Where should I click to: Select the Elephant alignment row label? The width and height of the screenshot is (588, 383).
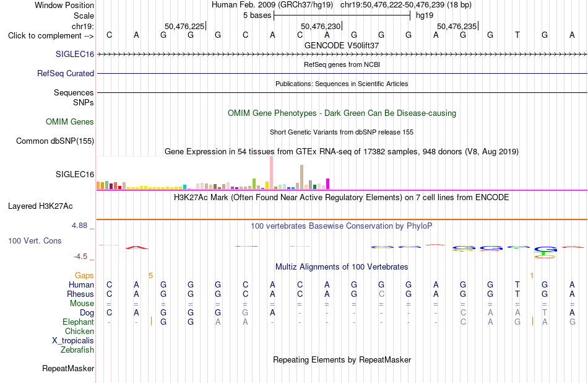tap(79, 322)
